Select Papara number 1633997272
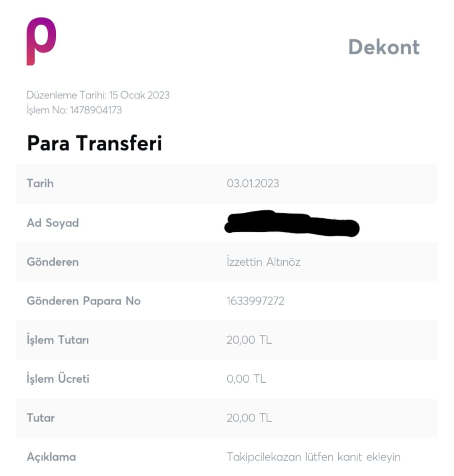The height and width of the screenshot is (476, 454). (255, 301)
